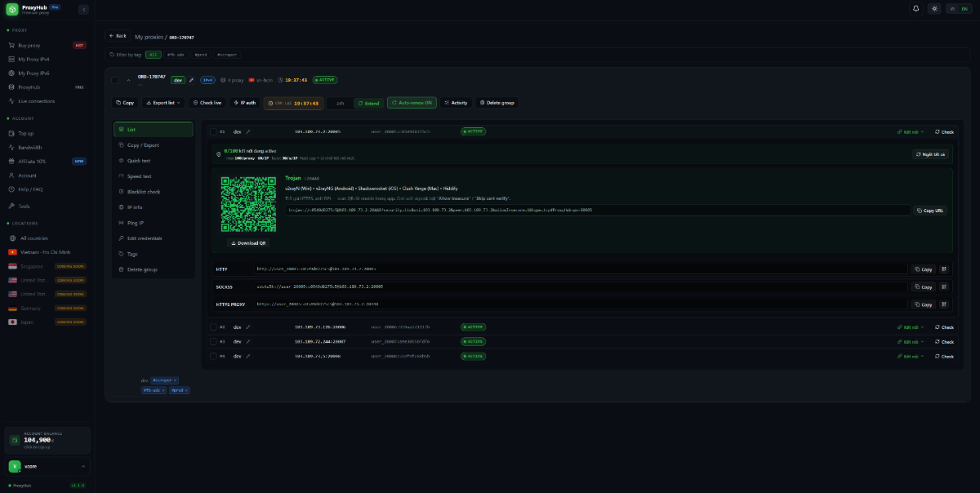Viewport: 980px width, 493px height.
Task: Go to Top up page
Action: point(47,133)
